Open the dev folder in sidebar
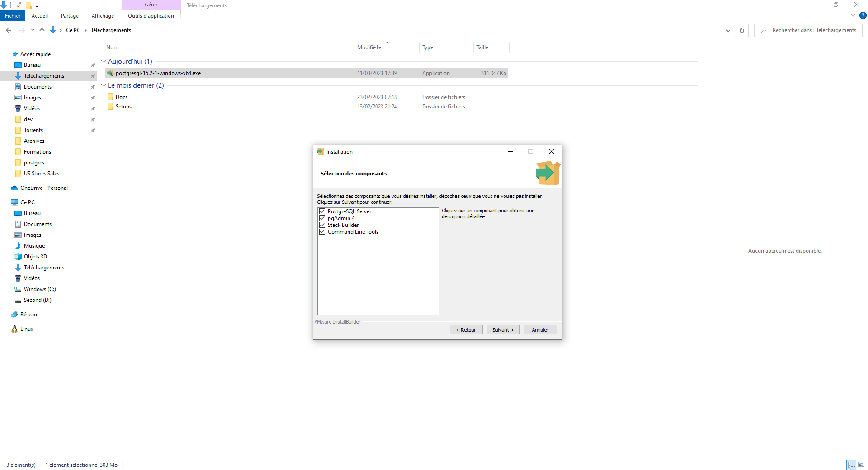This screenshot has height=470, width=868. (x=28, y=119)
